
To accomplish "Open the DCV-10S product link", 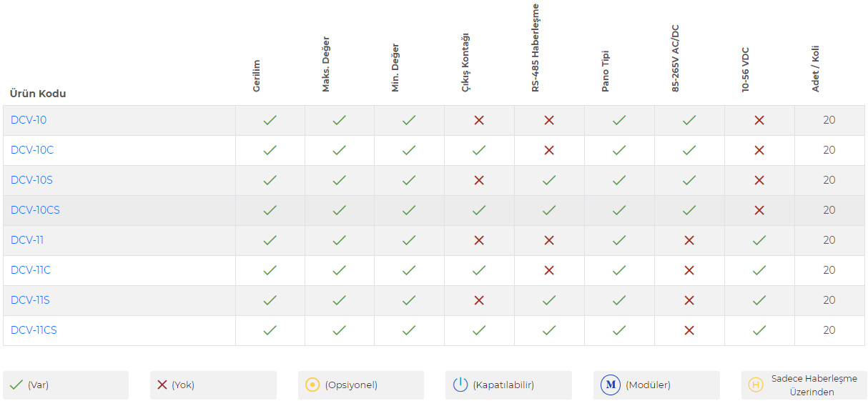I will pyautogui.click(x=31, y=180).
